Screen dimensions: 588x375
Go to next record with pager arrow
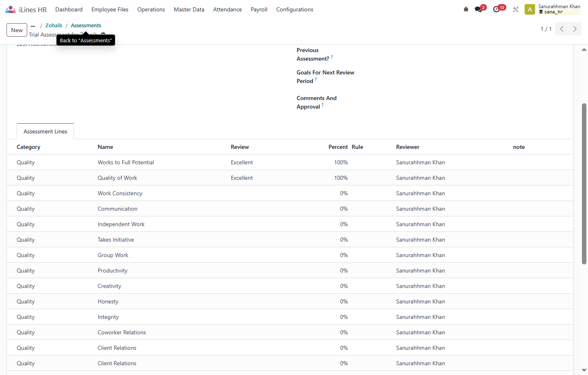coord(575,29)
